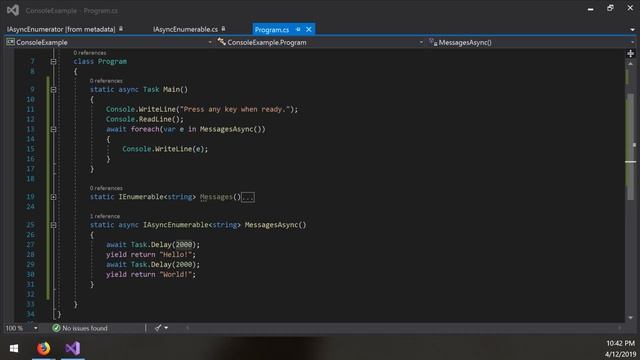
Task: Click the 'No issues found' status text
Action: click(85, 328)
